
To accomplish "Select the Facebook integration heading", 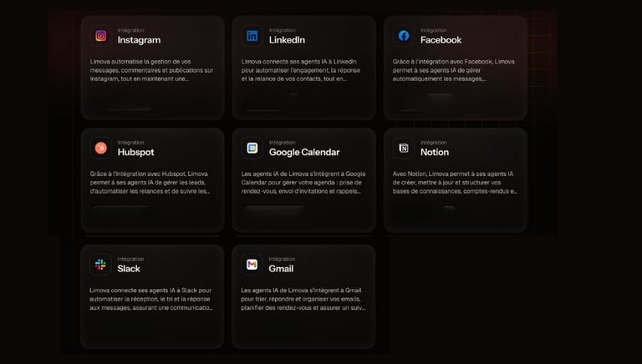I will coord(441,40).
